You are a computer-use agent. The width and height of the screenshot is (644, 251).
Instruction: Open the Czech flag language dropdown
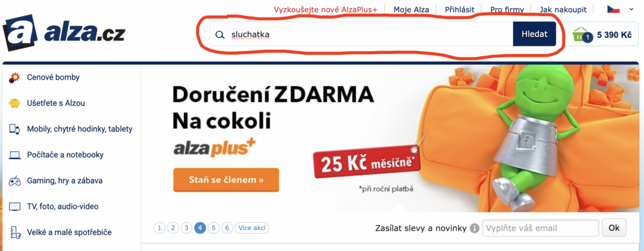[x=613, y=9]
